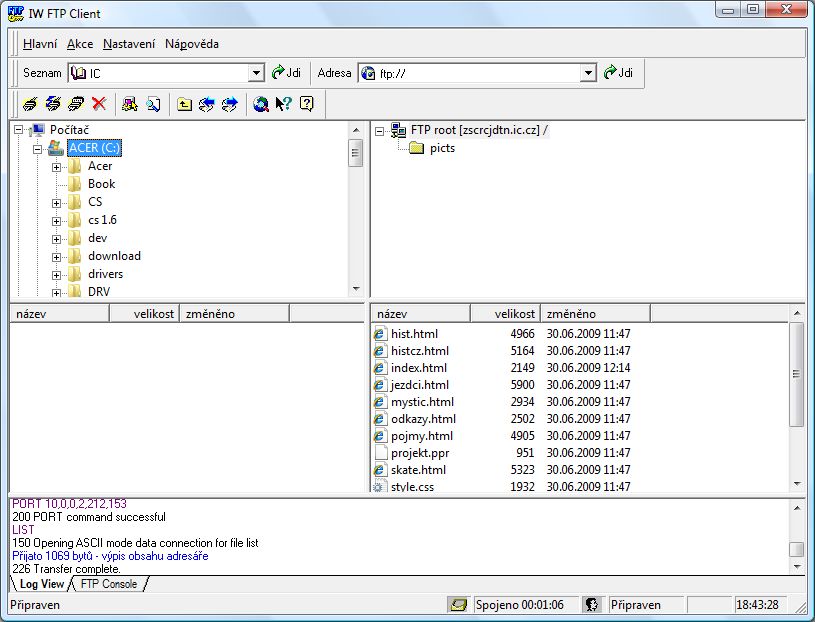Expand the Acer folder node
Image resolution: width=815 pixels, height=622 pixels.
56,167
